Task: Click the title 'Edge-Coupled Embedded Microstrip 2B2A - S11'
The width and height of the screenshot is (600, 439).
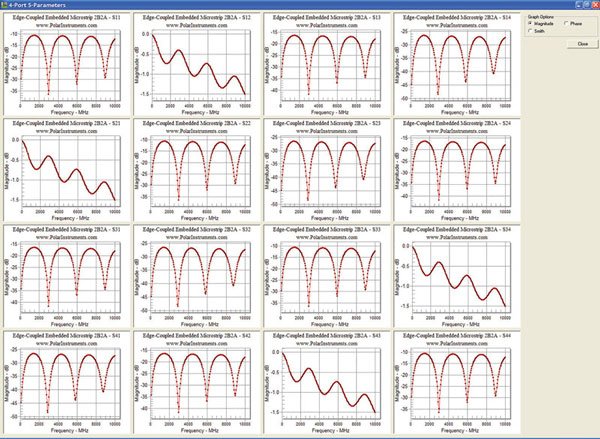Action: 67,18
